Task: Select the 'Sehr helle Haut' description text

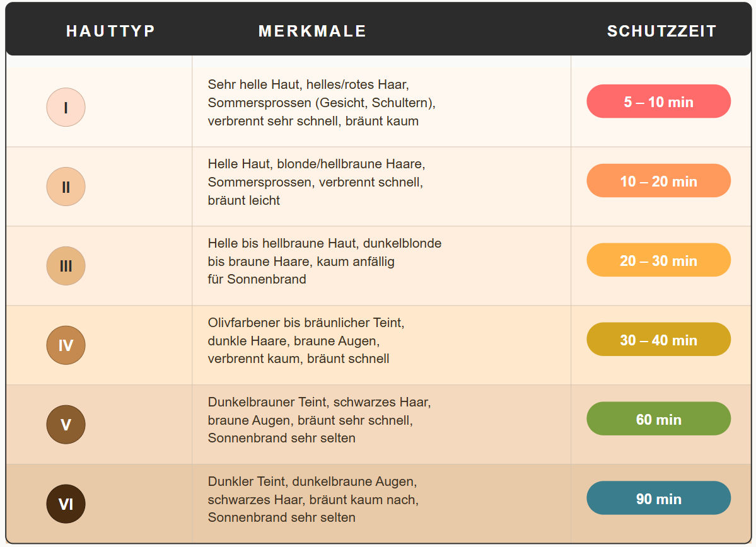Action: (x=322, y=103)
